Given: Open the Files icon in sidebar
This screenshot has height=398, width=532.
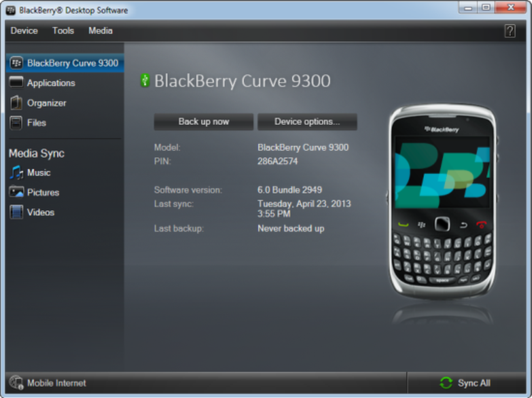Looking at the screenshot, I should 16,123.
